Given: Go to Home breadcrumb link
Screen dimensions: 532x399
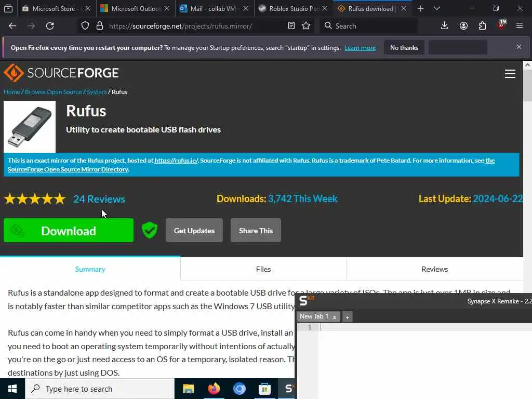Looking at the screenshot, I should pyautogui.click(x=12, y=92).
